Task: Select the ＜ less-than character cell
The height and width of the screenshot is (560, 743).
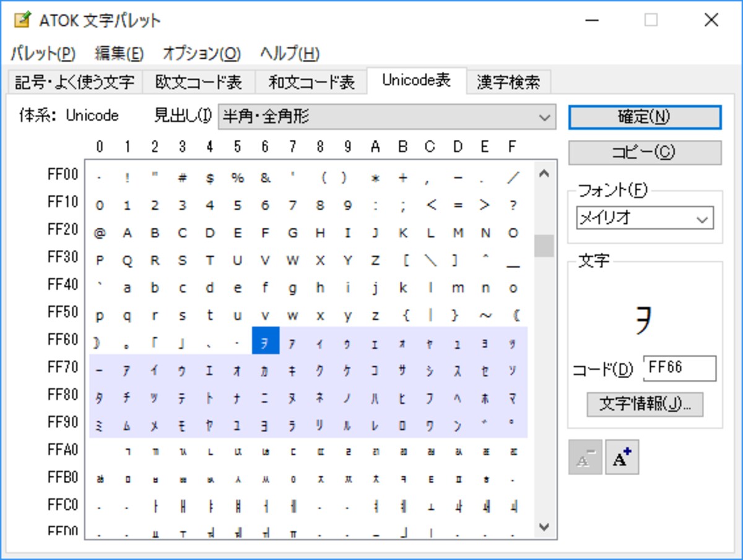Action: (431, 205)
